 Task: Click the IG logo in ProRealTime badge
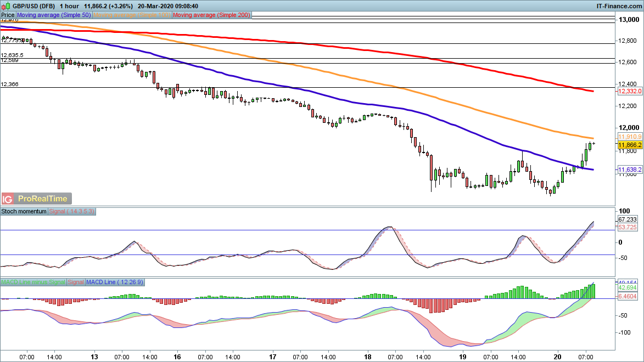(x=7, y=199)
